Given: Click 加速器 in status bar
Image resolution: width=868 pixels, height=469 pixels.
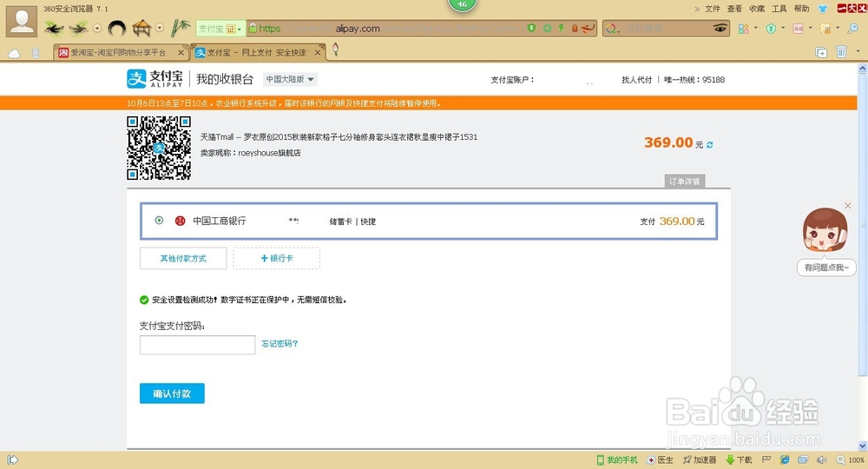Looking at the screenshot, I should (x=700, y=459).
